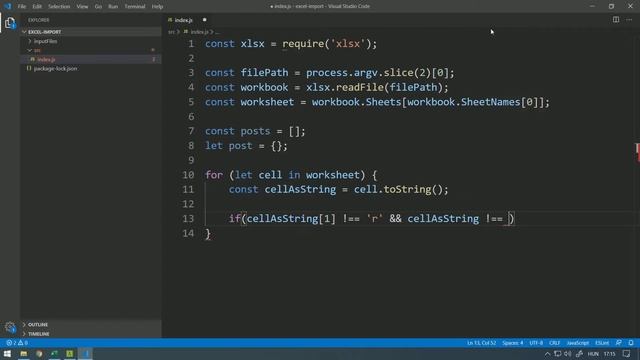
Task: Click the cellAsString declaration on line 11
Action: click(300, 189)
